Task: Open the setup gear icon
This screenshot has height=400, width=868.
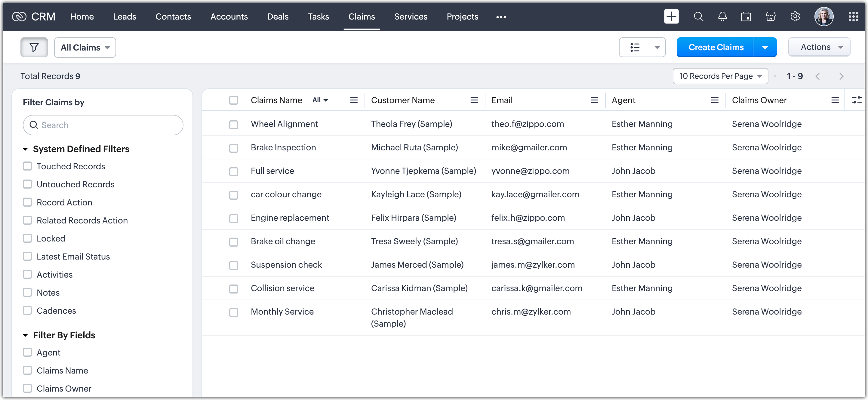Action: 795,17
